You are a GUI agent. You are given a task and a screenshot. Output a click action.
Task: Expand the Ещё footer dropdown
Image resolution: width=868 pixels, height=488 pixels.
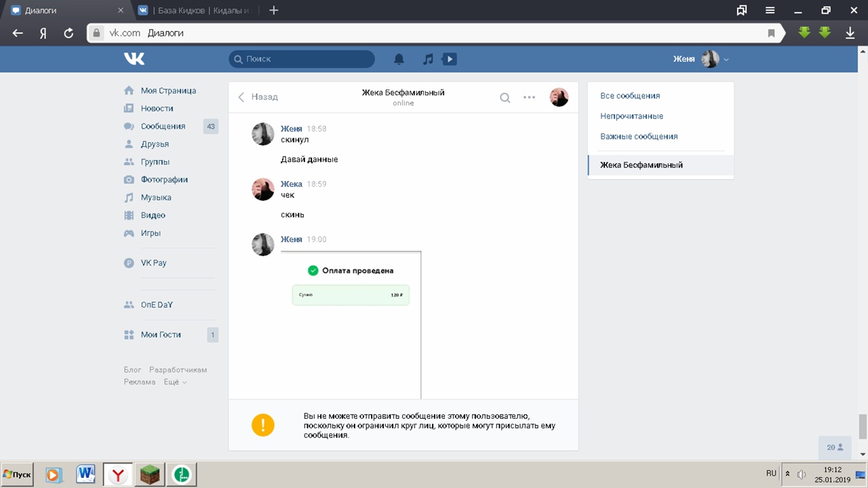(x=175, y=382)
